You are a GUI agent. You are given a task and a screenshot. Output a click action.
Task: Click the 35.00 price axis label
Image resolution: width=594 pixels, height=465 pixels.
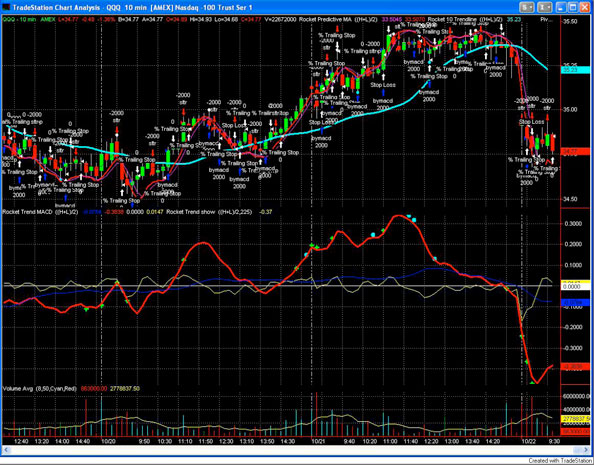[571, 110]
